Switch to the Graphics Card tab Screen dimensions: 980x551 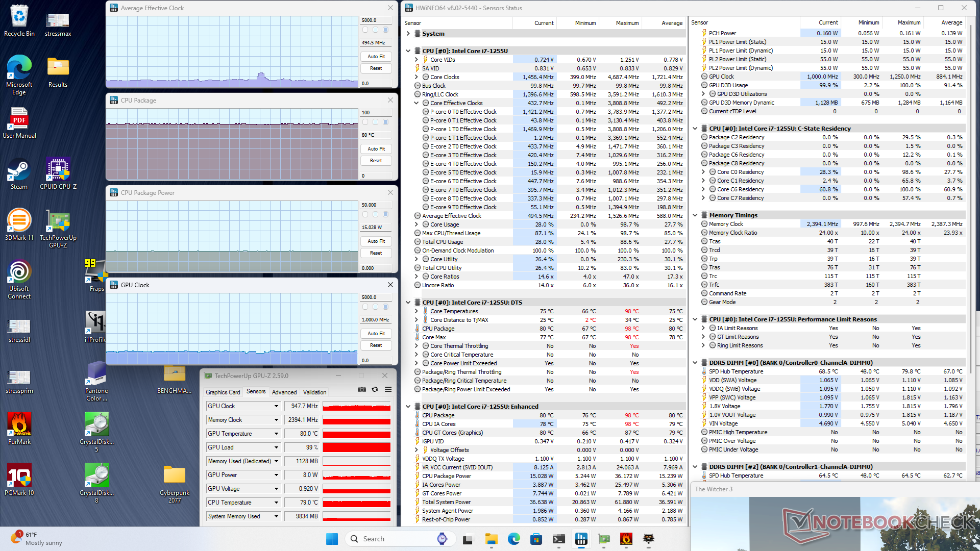[x=223, y=392]
